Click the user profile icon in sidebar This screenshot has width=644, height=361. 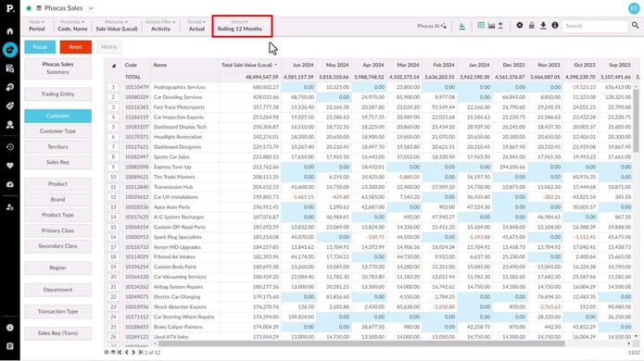coord(10,125)
